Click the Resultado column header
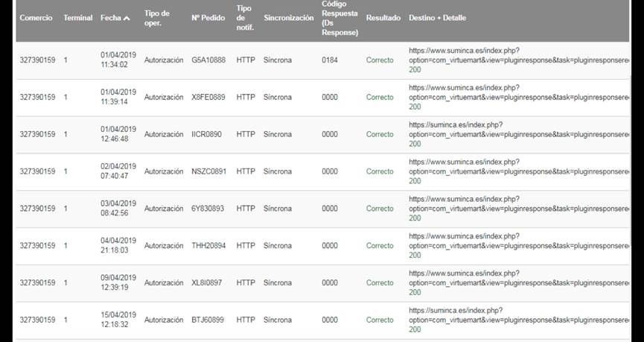 (383, 18)
